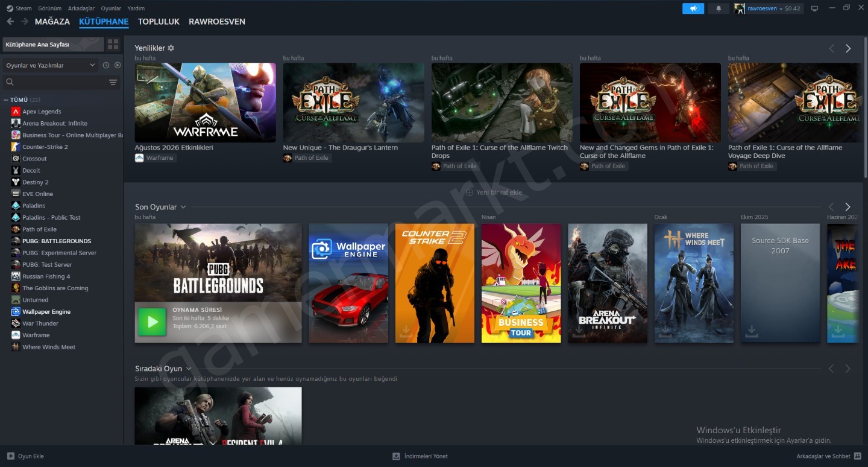Advance Son Oyunlar shelf with right arrow
Screen dimensions: 868x467
[x=848, y=207]
